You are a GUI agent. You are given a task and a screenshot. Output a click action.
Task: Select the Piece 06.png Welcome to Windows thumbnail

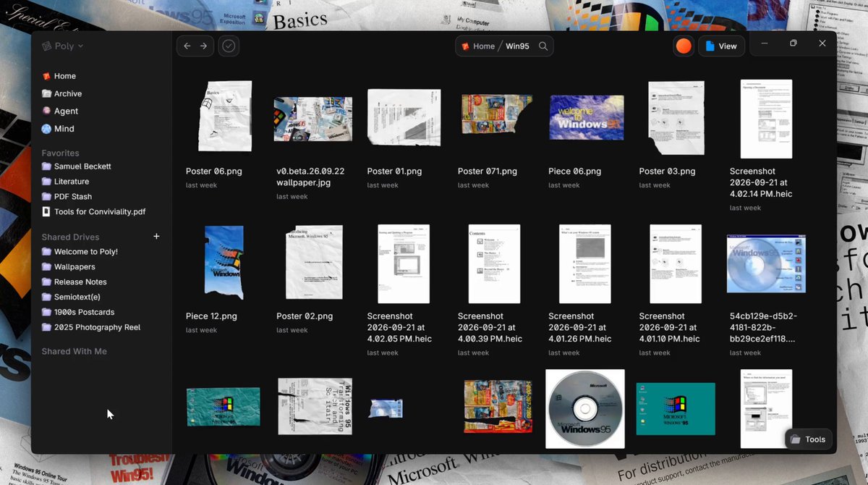586,117
